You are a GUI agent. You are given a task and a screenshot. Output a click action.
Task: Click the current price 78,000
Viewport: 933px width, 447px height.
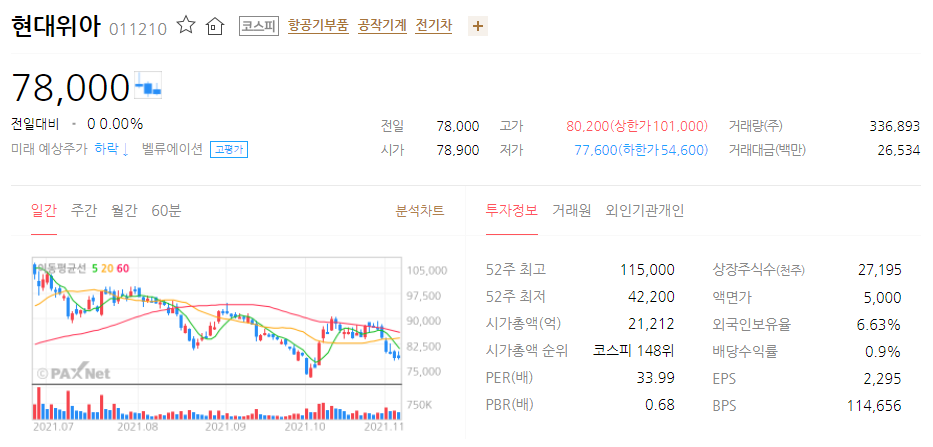point(70,87)
